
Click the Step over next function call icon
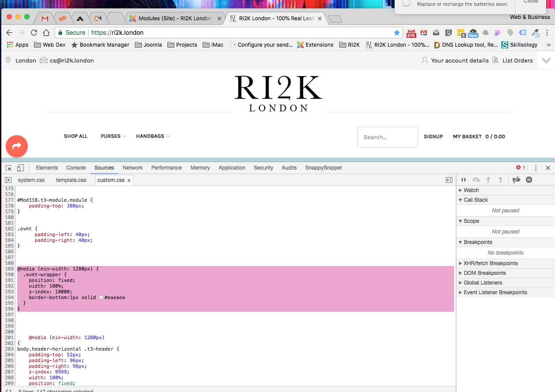476,180
